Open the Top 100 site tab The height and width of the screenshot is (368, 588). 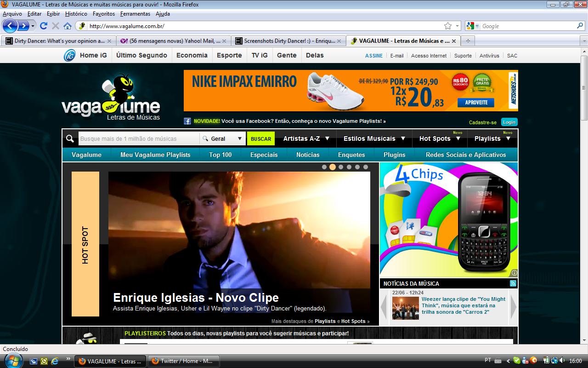point(220,155)
